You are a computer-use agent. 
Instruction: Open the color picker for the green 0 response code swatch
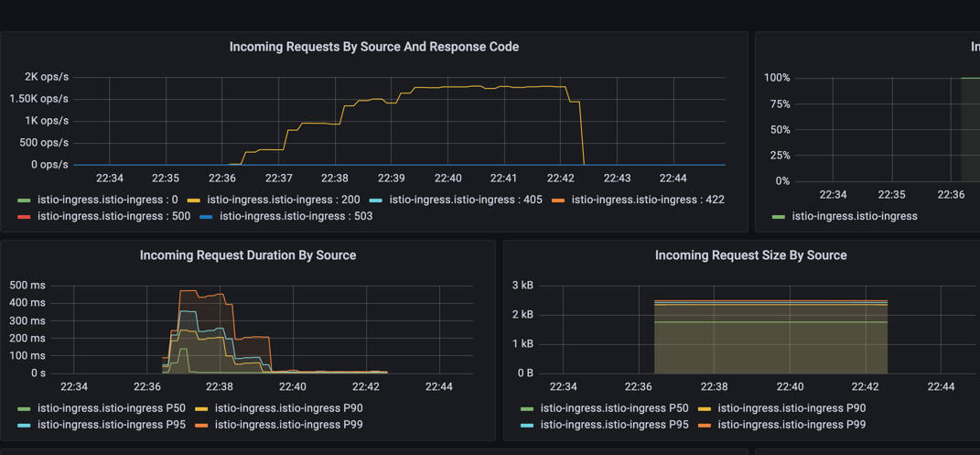[x=25, y=200]
